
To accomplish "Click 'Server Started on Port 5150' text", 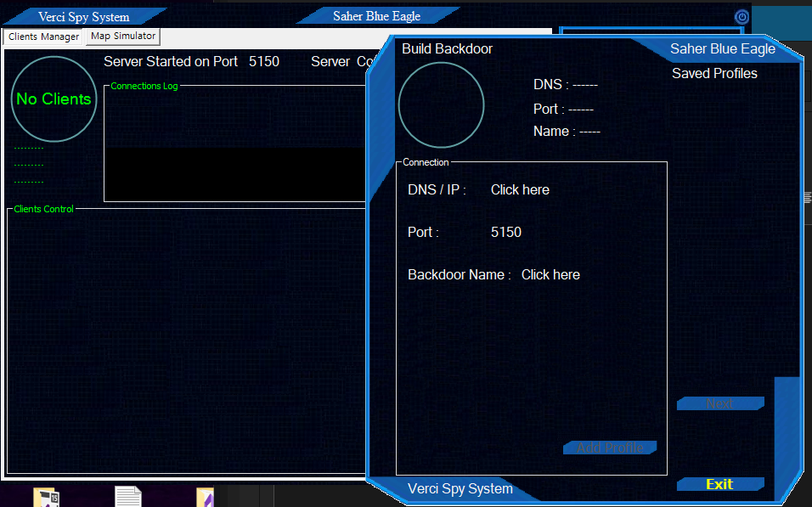I will coord(191,62).
